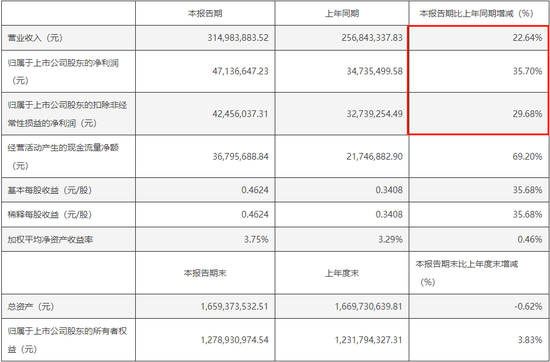Click the 稀释每股收益 row label
The width and height of the screenshot is (550, 362).
coord(49,214)
